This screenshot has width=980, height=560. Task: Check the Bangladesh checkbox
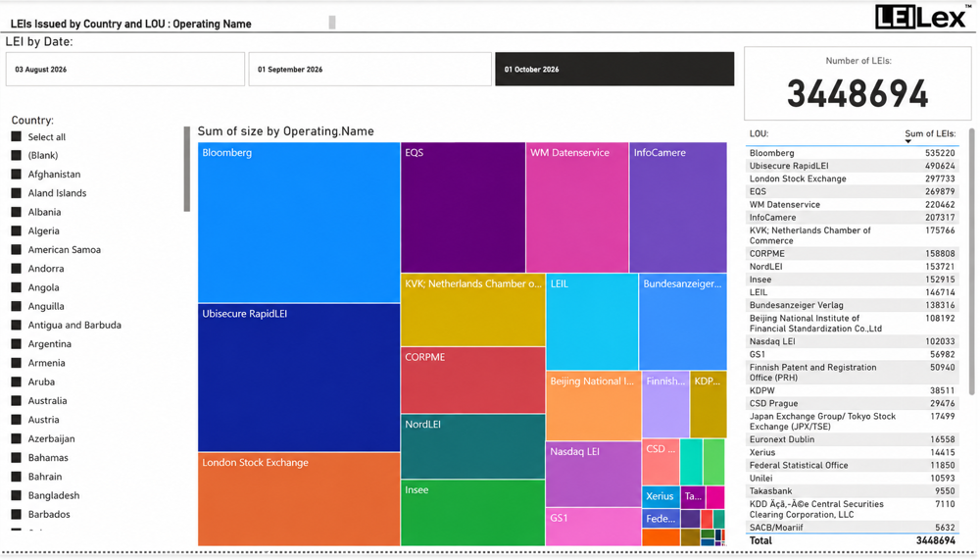[x=17, y=495]
